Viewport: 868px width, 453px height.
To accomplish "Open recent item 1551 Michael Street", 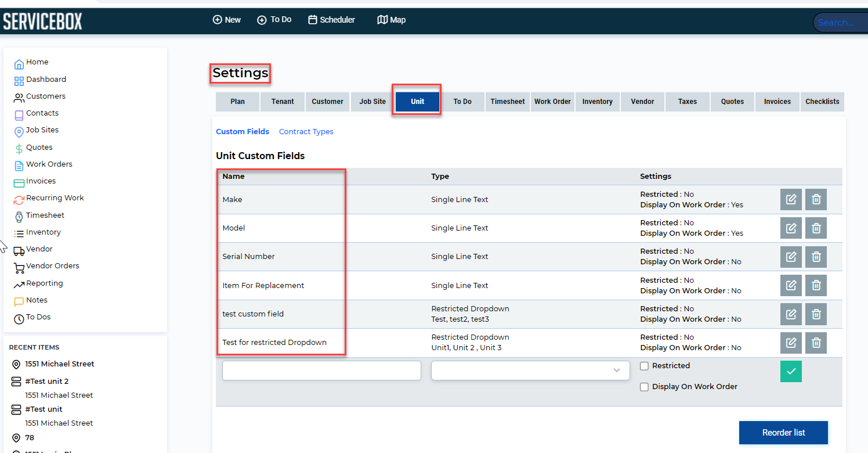I will [x=60, y=364].
